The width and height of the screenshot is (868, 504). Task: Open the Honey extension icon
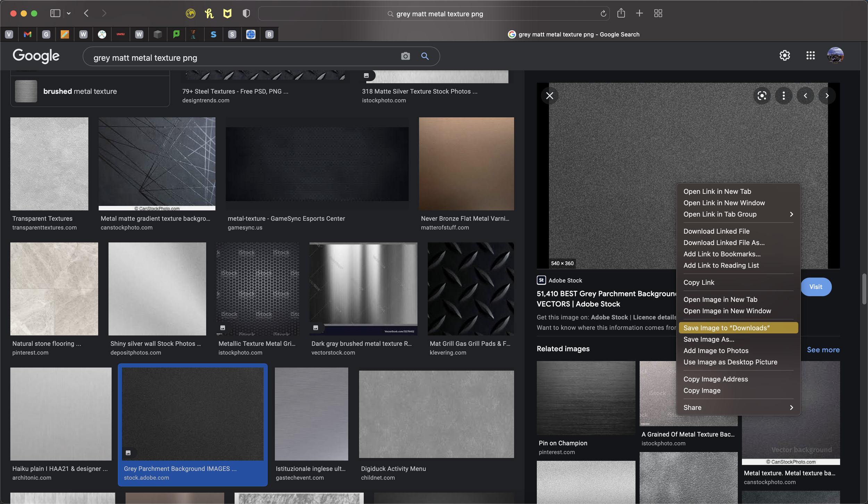(209, 13)
